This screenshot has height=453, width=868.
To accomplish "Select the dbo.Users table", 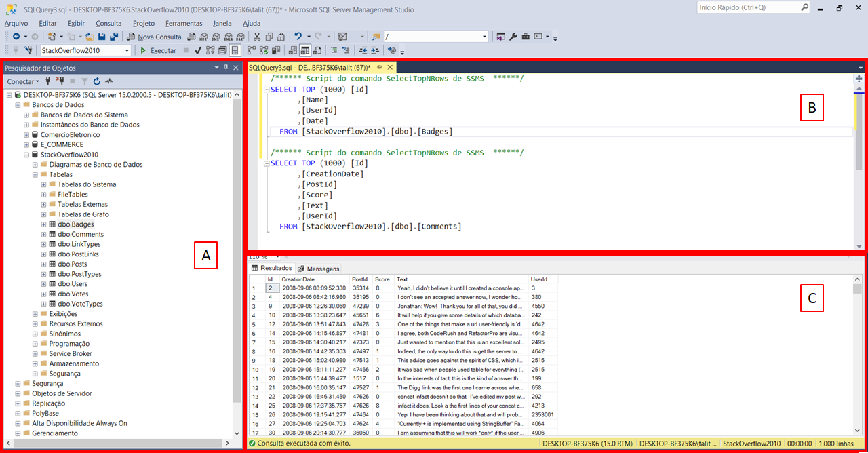I will (73, 284).
